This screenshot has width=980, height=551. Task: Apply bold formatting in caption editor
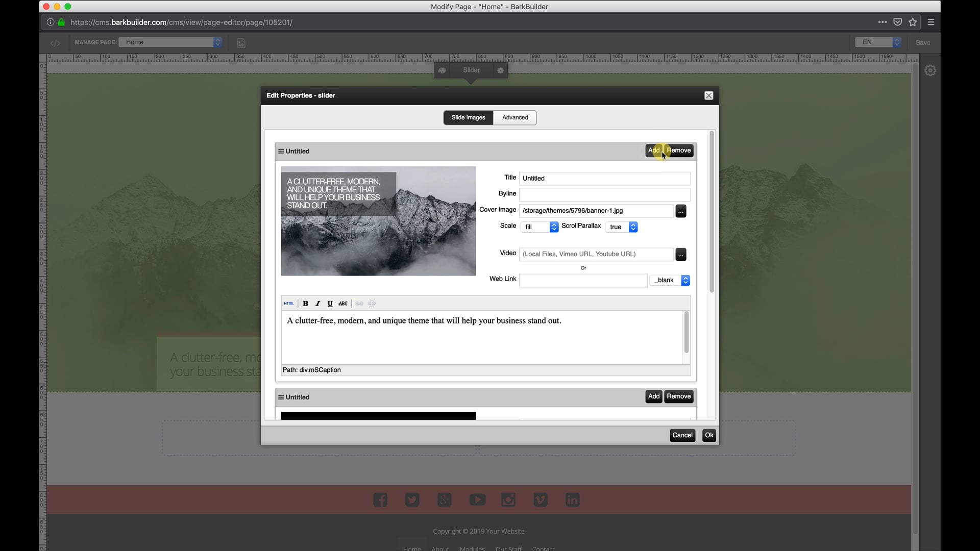[305, 304]
